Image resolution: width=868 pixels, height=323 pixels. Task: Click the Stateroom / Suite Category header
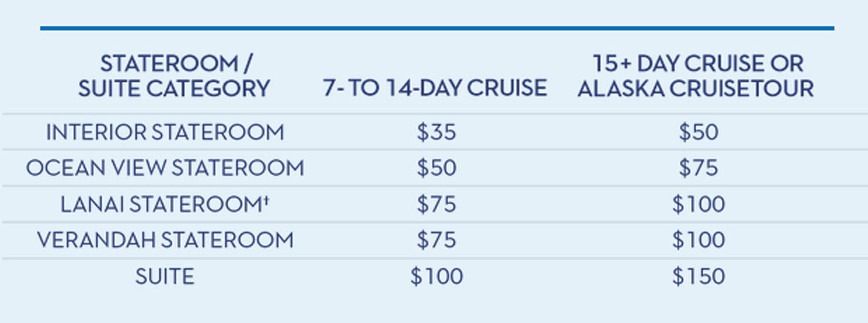coord(174,76)
